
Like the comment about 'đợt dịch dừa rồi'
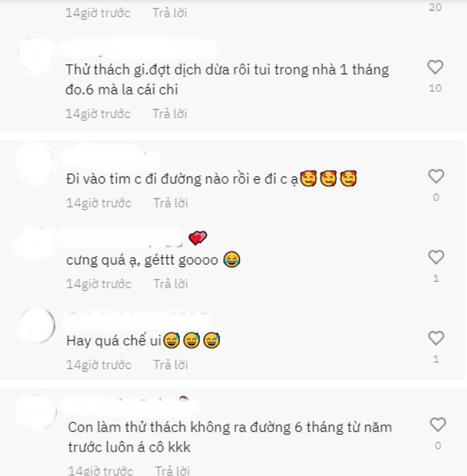click(435, 67)
